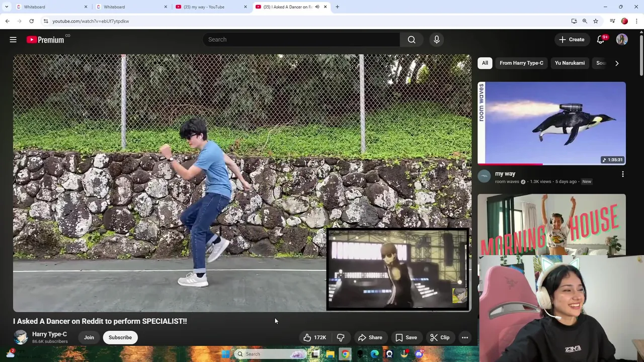644x362 pixels.
Task: Select the Yu Narukami chip
Action: (570, 63)
